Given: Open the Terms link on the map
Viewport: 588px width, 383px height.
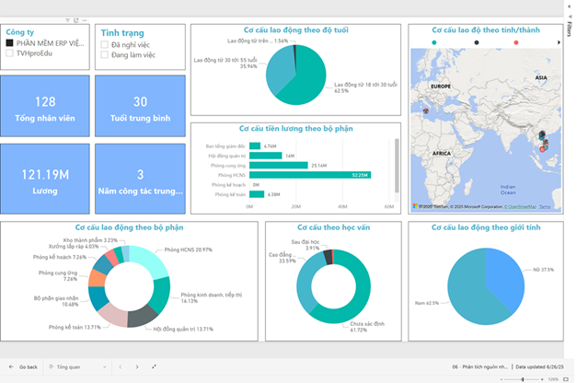Looking at the screenshot, I should 545,207.
